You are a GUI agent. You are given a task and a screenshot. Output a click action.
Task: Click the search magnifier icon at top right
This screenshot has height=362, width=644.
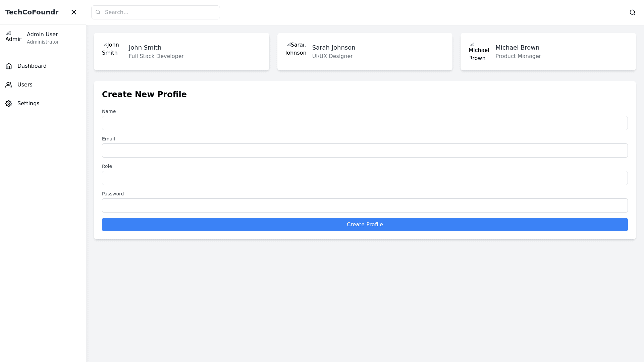coord(632,12)
